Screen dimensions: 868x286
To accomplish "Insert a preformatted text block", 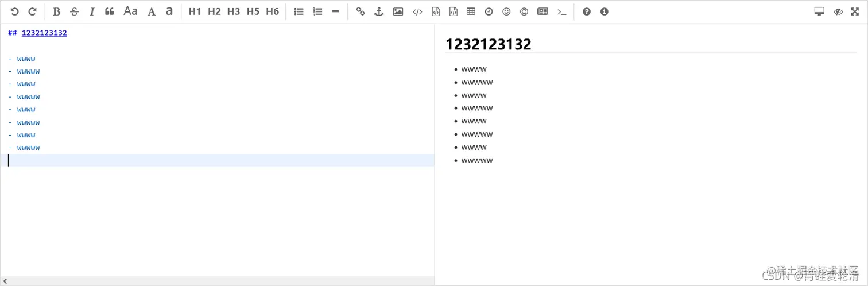I will [x=436, y=11].
